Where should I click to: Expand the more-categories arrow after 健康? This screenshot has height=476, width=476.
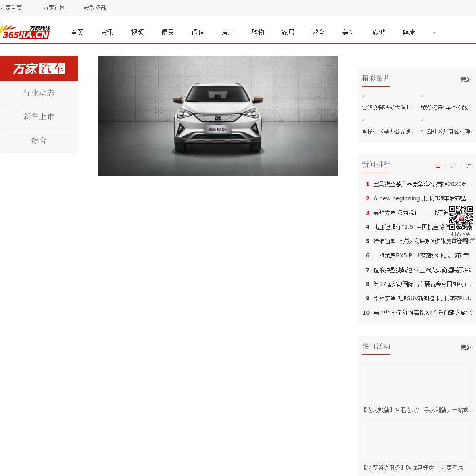pos(434,33)
